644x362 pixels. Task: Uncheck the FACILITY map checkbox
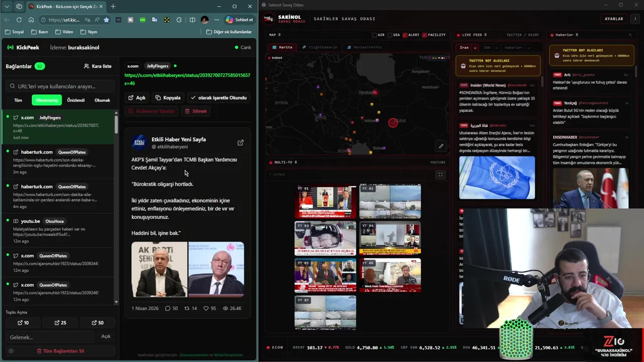[425, 35]
